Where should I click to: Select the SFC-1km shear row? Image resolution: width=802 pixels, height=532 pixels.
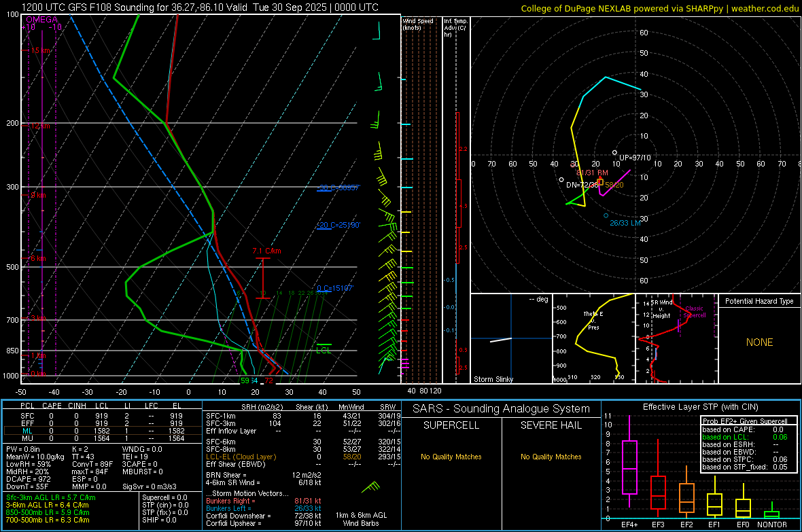coord(303,416)
